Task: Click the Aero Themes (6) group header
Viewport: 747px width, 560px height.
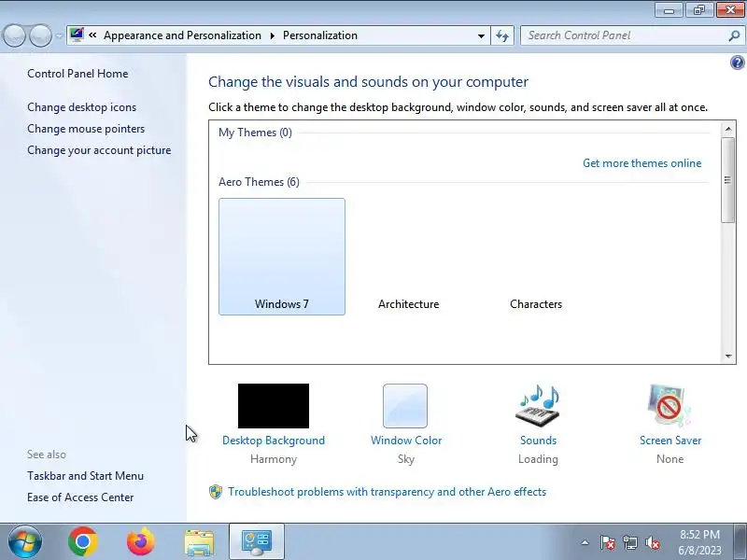Action: click(259, 182)
